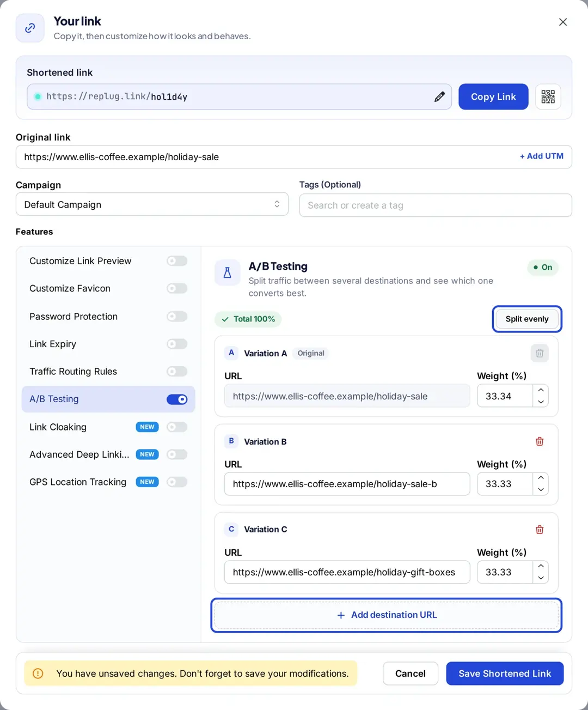Click the flask icon next to A/B Testing
Viewport: 588px width, 710px height.
pos(228,272)
